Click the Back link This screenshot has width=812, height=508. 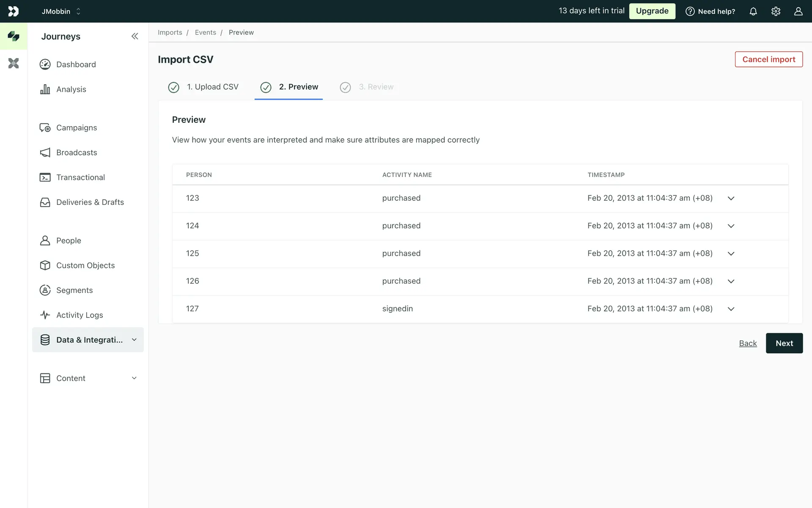tap(748, 343)
